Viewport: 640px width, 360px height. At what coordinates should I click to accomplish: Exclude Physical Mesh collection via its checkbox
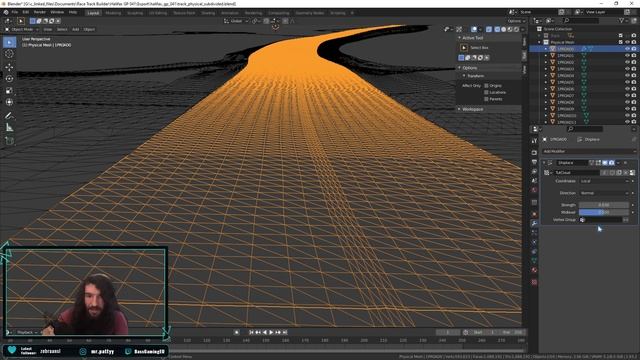pyautogui.click(x=621, y=42)
